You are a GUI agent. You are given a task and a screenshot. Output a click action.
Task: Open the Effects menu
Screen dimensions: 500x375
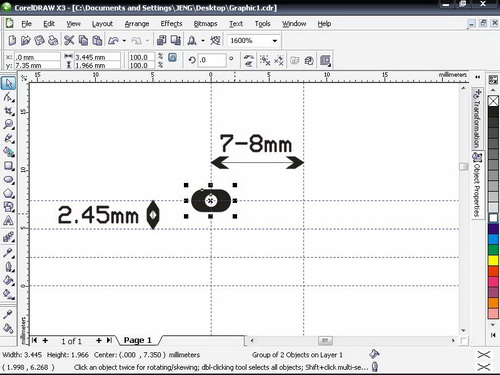click(x=171, y=24)
